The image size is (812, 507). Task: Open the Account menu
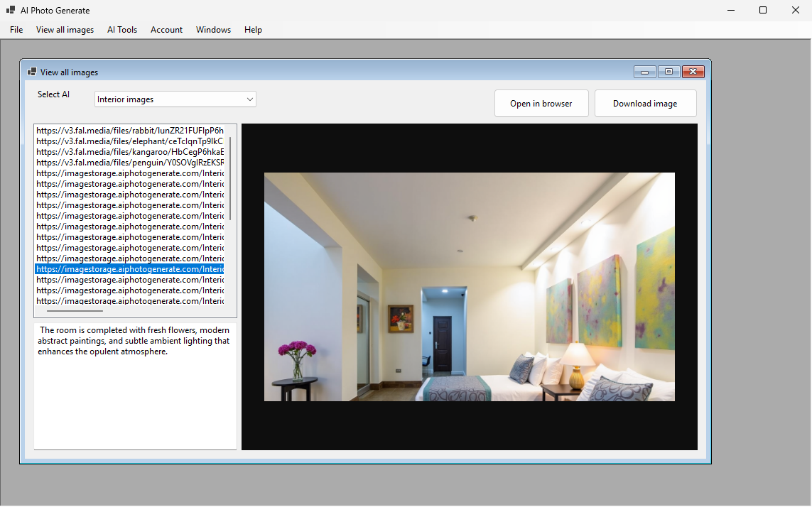pyautogui.click(x=166, y=30)
